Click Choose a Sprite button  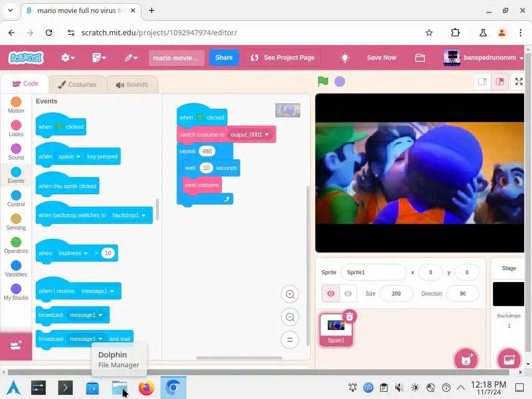point(466,360)
